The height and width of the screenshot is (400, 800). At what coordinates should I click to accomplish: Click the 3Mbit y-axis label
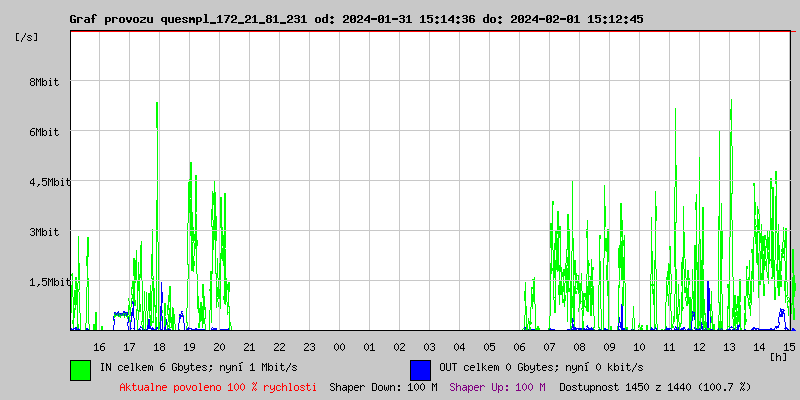pos(44,232)
